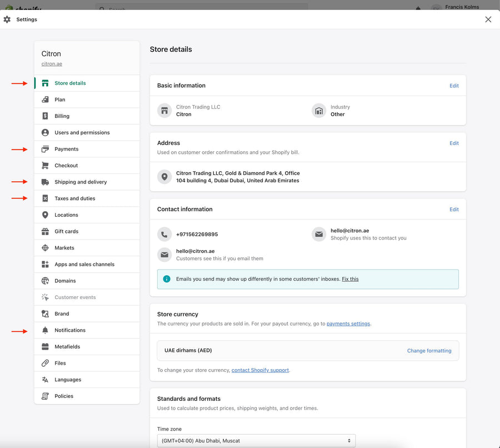Click the Industry building icon
500x448 pixels.
(x=319, y=111)
